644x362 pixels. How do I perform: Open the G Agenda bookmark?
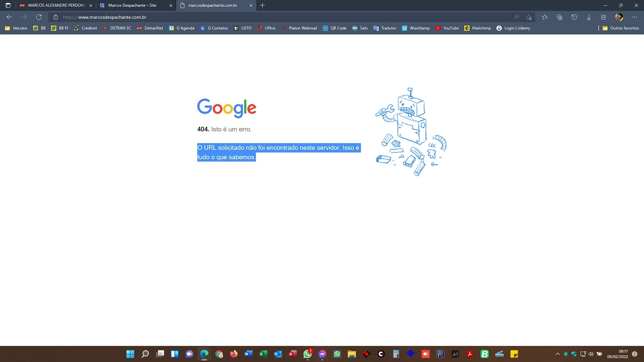click(181, 28)
